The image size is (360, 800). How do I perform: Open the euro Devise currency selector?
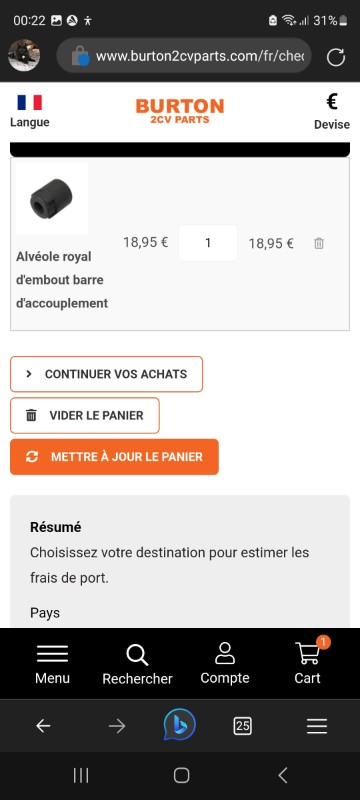point(331,112)
